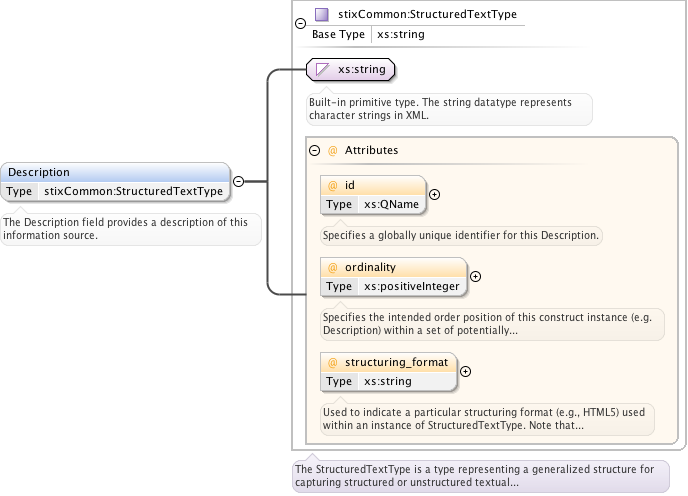Click the xs:string primitive type icon
688x496 pixels.
pyautogui.click(x=322, y=69)
